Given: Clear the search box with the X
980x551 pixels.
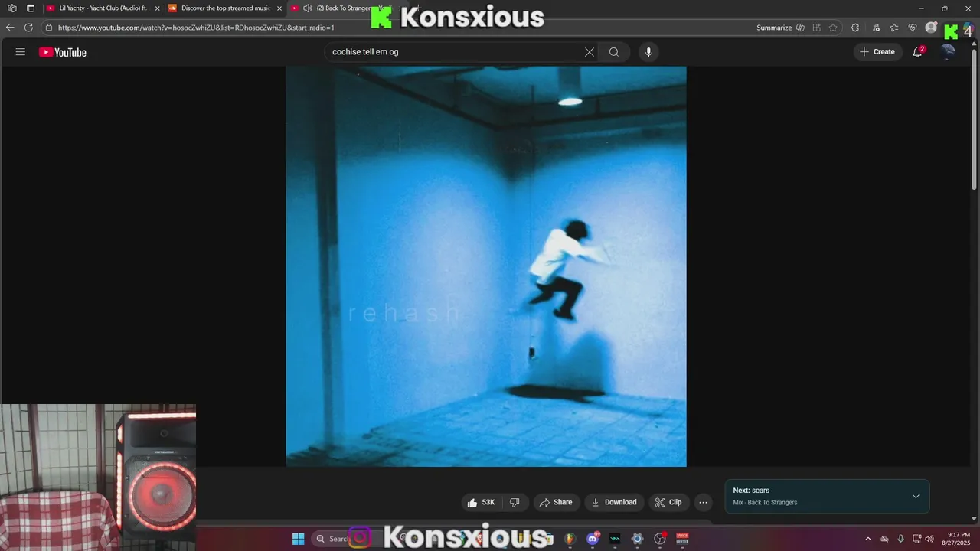Looking at the screenshot, I should click(x=590, y=52).
